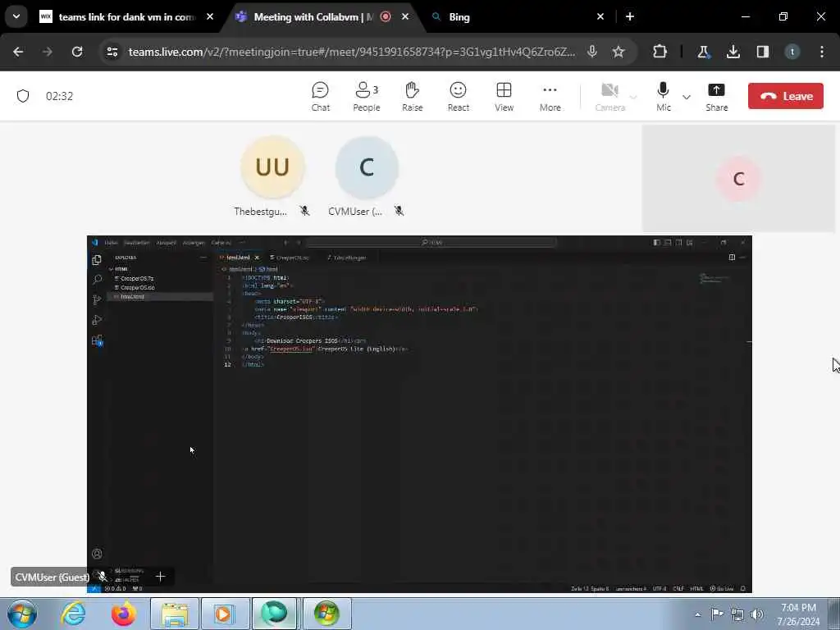Click Explorer icon in shared VS Code
840x630 pixels.
click(x=97, y=260)
